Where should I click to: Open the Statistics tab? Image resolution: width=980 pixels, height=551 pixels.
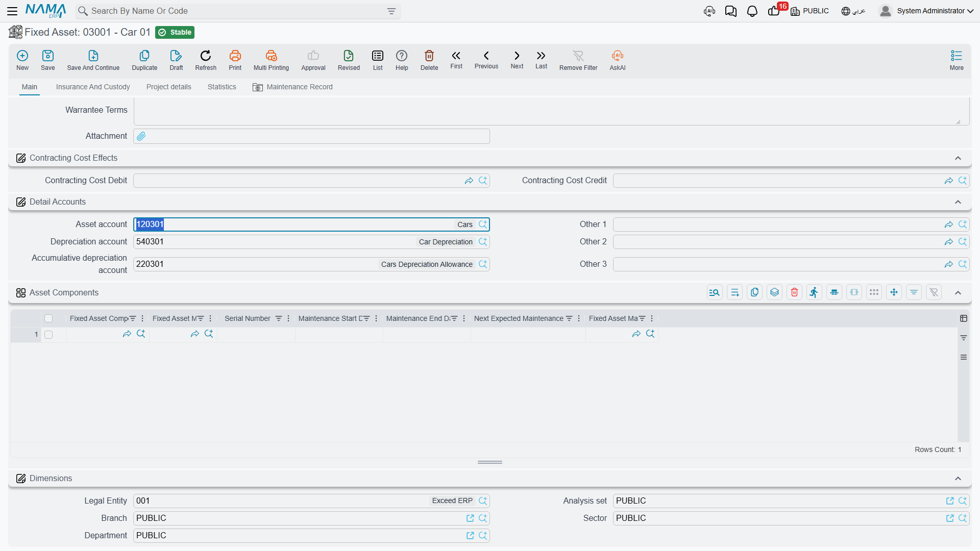click(222, 87)
